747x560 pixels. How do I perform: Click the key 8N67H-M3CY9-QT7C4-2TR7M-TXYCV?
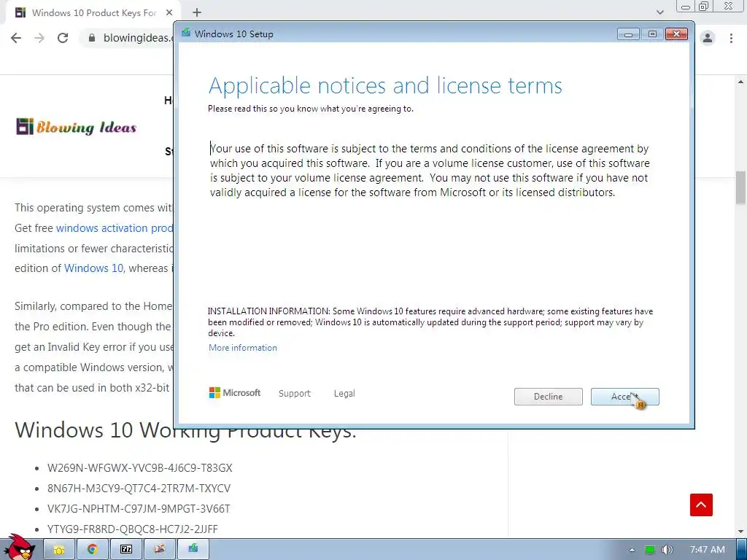139,489
